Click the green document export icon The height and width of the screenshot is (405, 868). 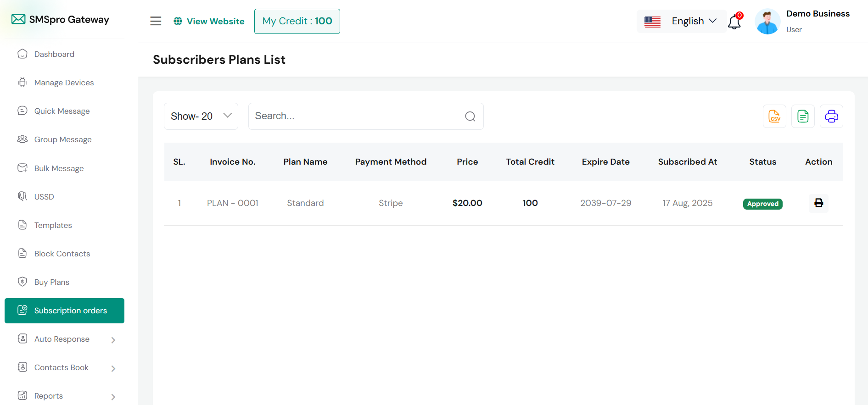tap(803, 117)
